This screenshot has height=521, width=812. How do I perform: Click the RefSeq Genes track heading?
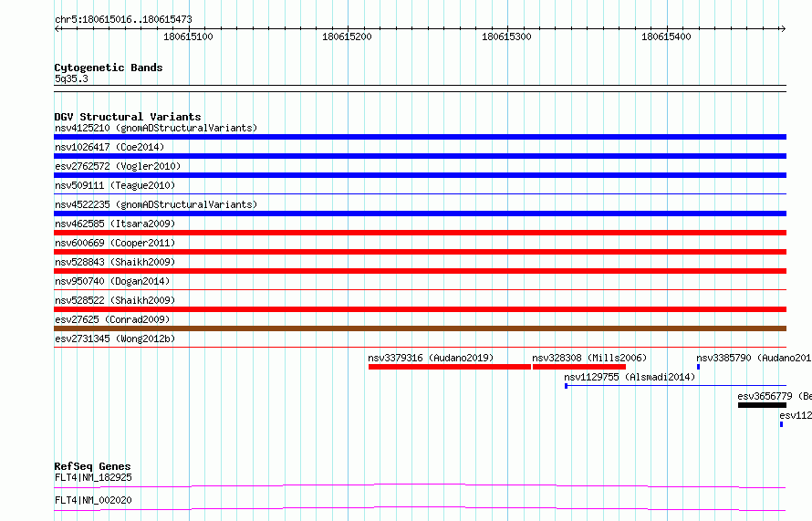point(92,466)
